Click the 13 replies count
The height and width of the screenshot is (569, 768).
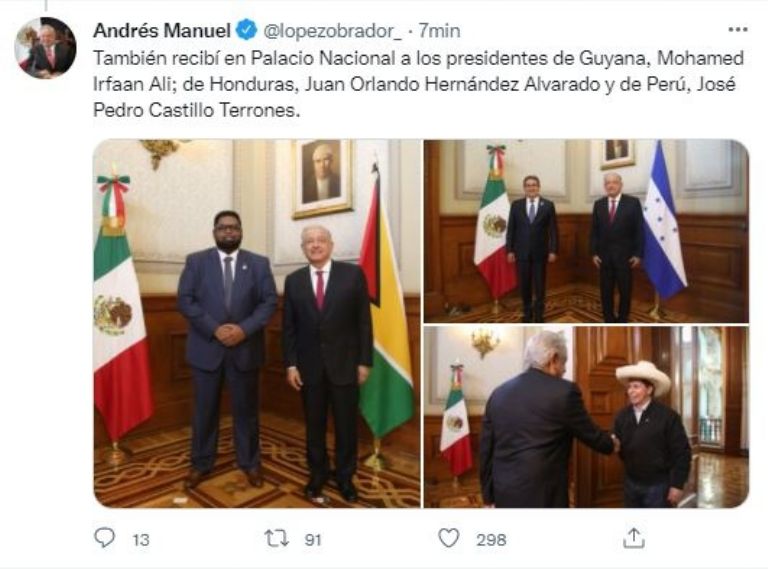tap(141, 540)
